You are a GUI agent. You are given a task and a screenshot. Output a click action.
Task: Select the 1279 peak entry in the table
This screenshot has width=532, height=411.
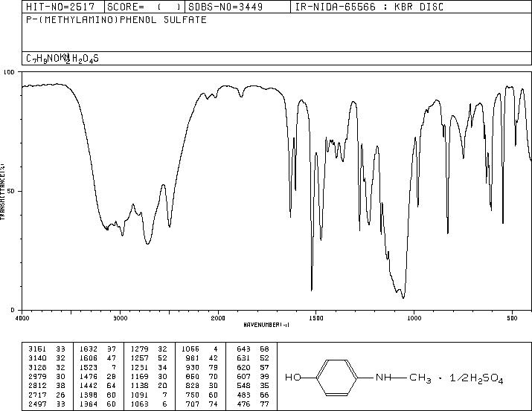[149, 349]
